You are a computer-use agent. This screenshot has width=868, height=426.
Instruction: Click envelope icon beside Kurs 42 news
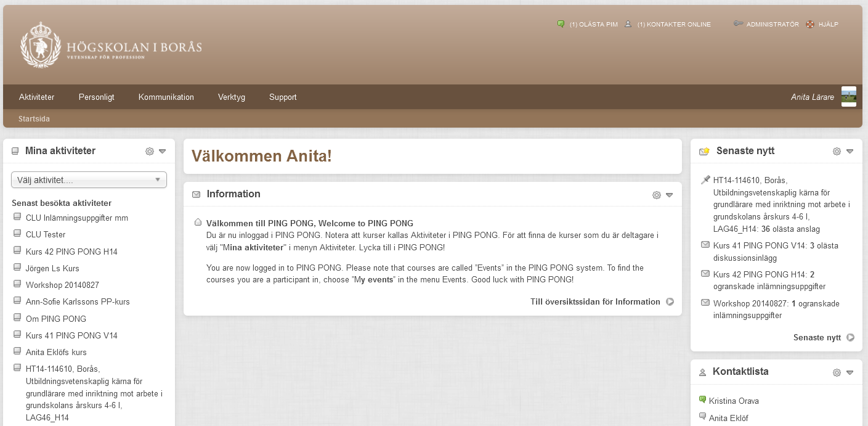705,274
